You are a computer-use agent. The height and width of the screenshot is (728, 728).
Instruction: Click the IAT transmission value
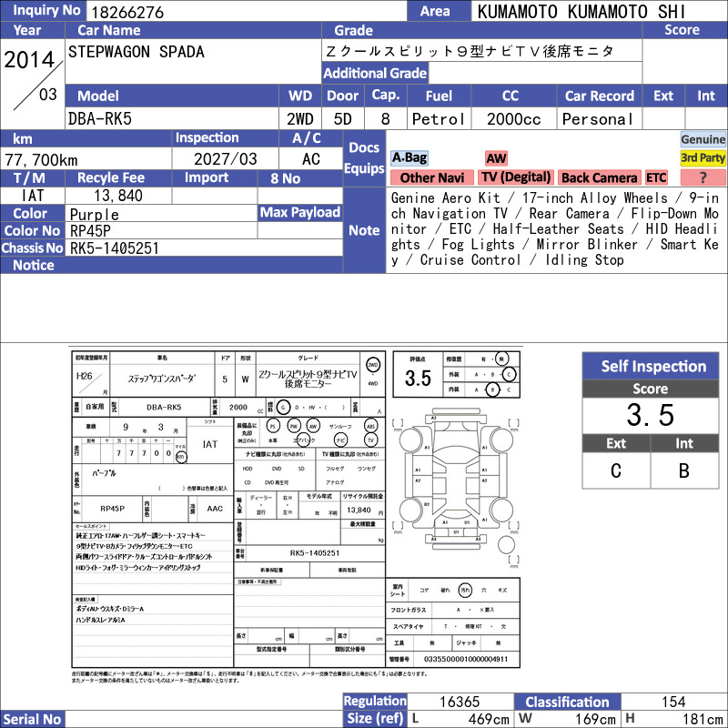pyautogui.click(x=33, y=196)
